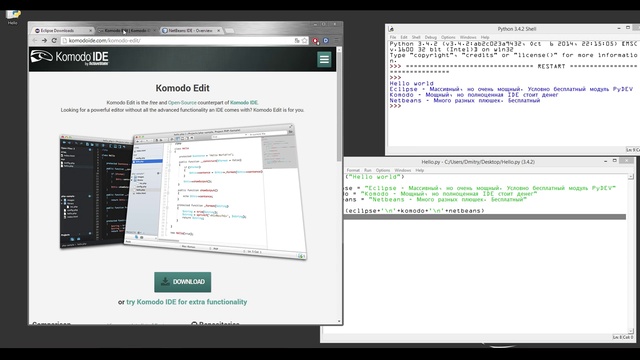Select the Komodo Edit browser tab
The image size is (640, 360).
(x=126, y=31)
